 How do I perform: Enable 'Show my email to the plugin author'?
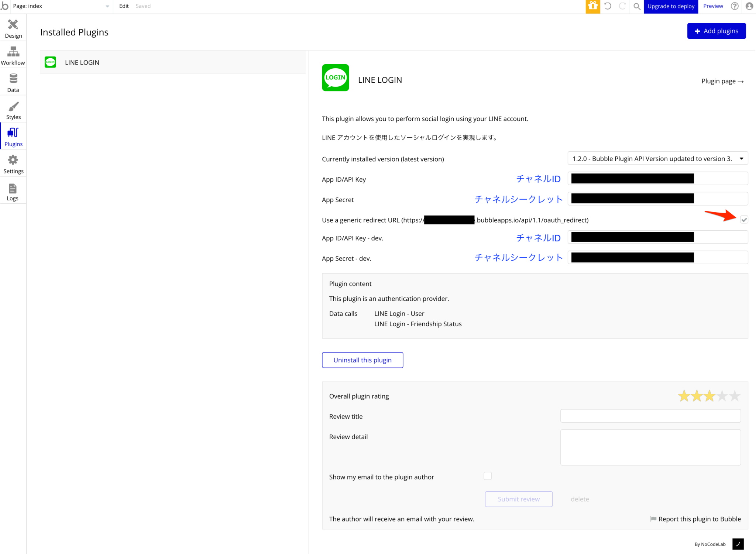point(487,476)
